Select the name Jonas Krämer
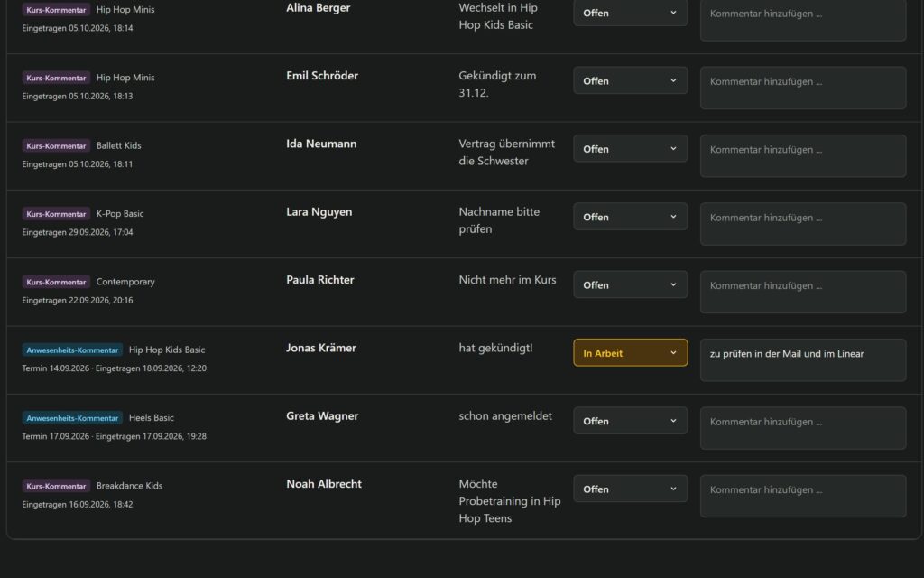This screenshot has height=578, width=924. point(321,348)
